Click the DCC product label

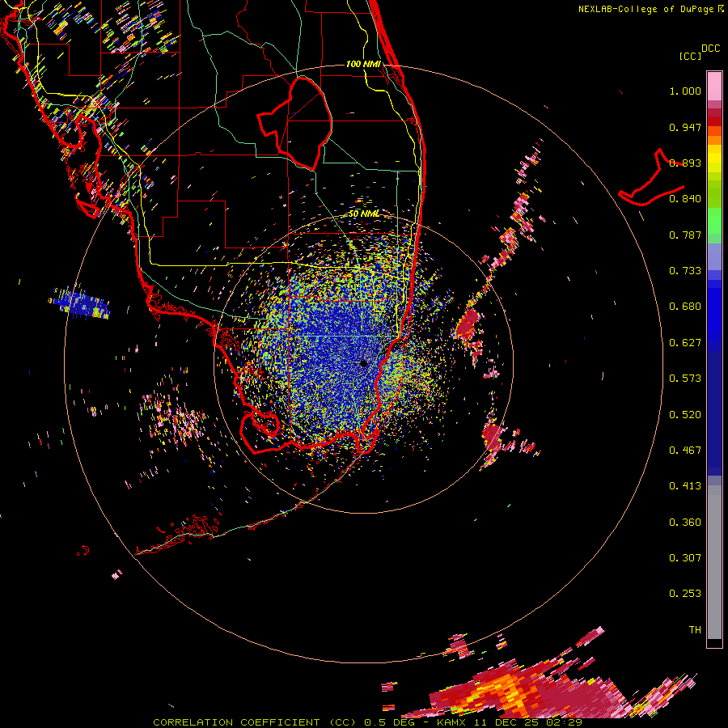[710, 49]
